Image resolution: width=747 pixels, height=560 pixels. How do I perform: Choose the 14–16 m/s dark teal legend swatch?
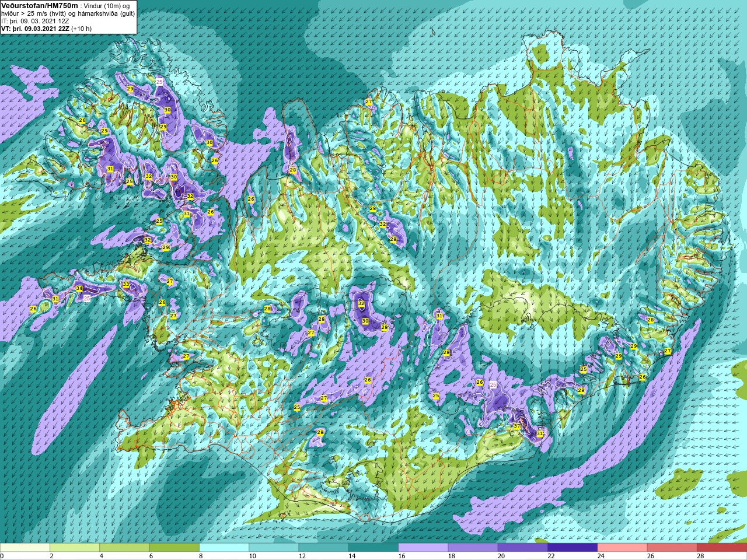[373, 548]
